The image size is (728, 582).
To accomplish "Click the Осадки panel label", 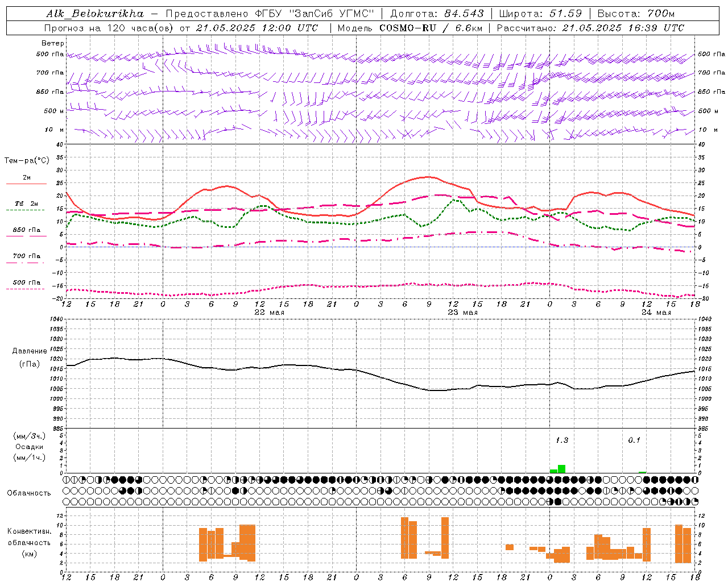I will pyautogui.click(x=30, y=447).
